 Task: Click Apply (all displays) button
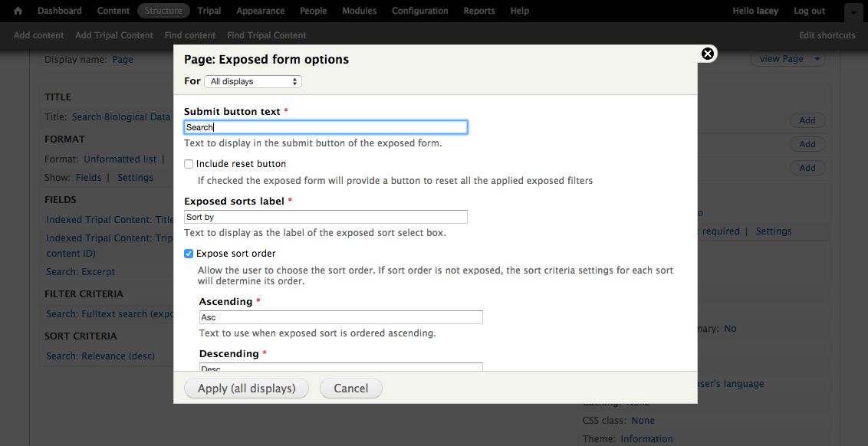(246, 389)
